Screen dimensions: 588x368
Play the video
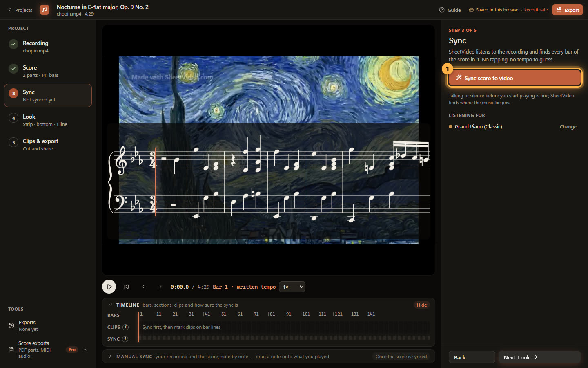click(x=109, y=287)
